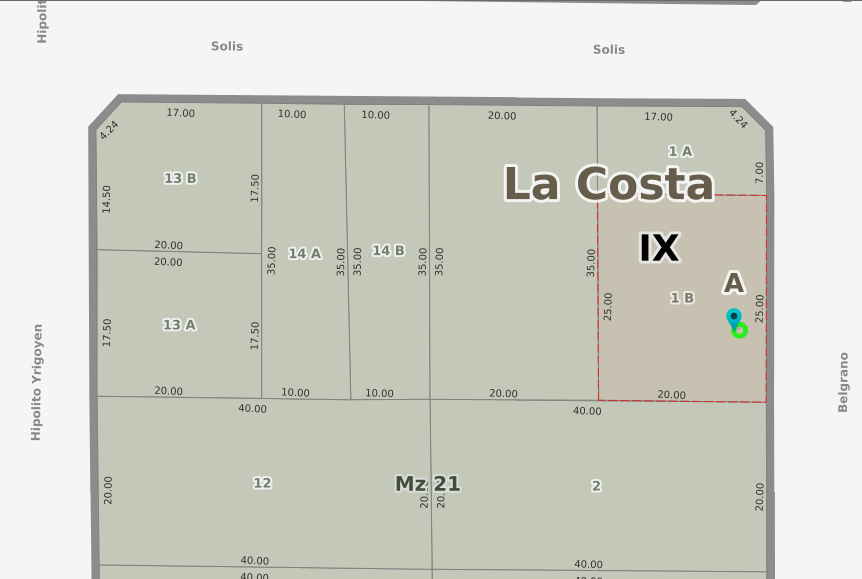
Task: Click the 1 B label in highlighted lot
Action: 682,298
